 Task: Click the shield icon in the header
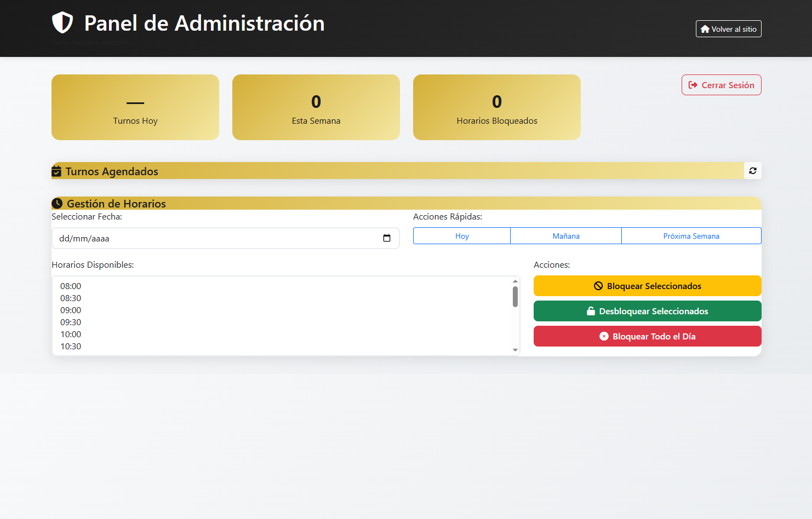click(62, 23)
